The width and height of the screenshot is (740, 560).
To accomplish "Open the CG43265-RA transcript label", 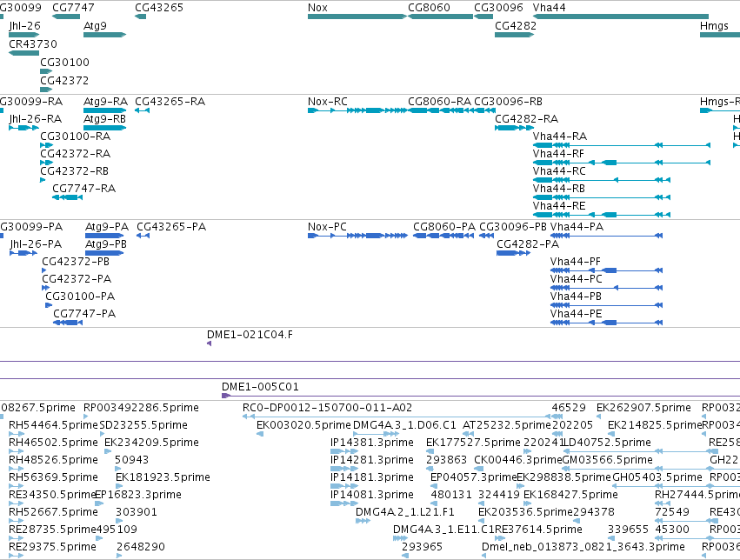I will click(170, 102).
